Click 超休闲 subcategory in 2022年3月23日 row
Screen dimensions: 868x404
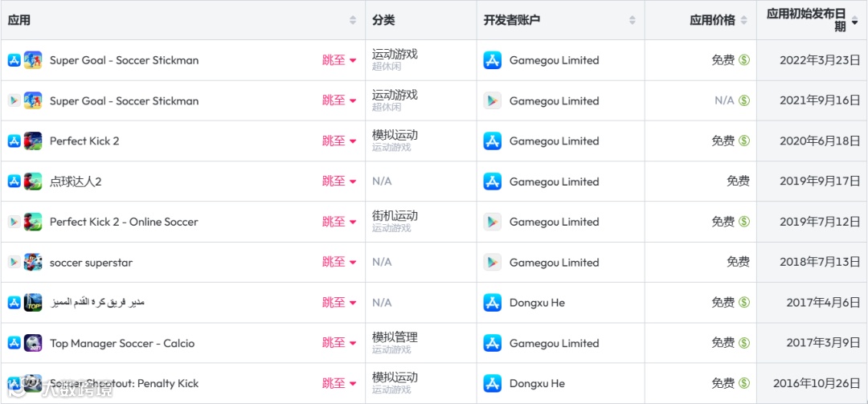[387, 67]
